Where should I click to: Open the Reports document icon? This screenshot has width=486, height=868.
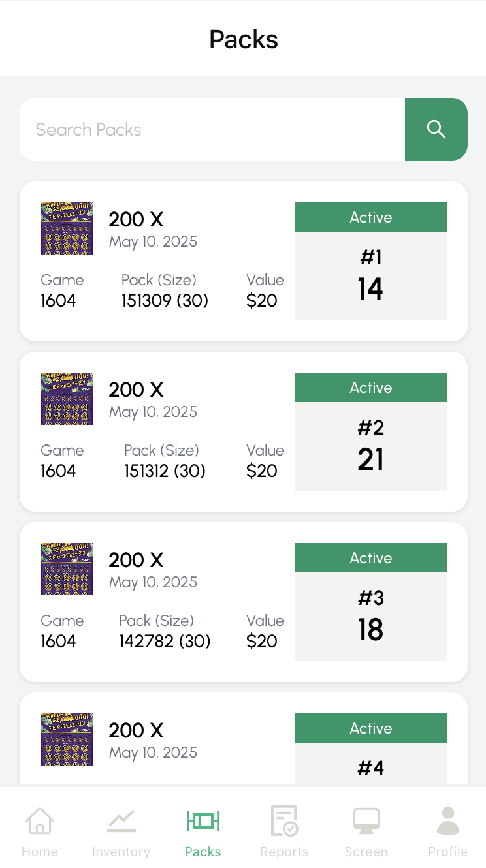click(284, 820)
